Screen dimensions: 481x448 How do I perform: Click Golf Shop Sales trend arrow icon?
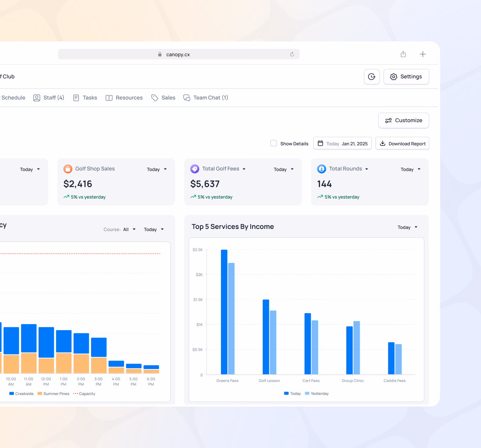(66, 197)
